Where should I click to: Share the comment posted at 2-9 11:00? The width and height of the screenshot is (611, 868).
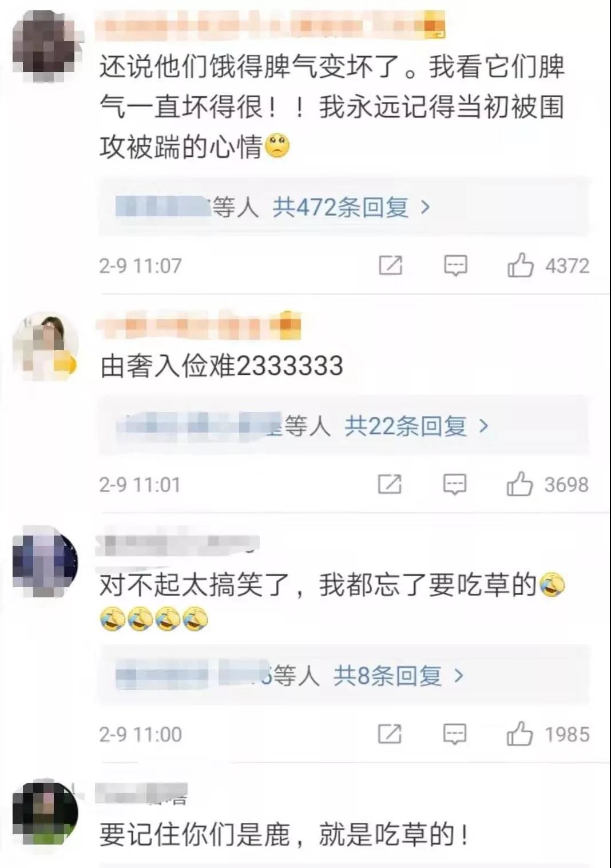[x=390, y=734]
